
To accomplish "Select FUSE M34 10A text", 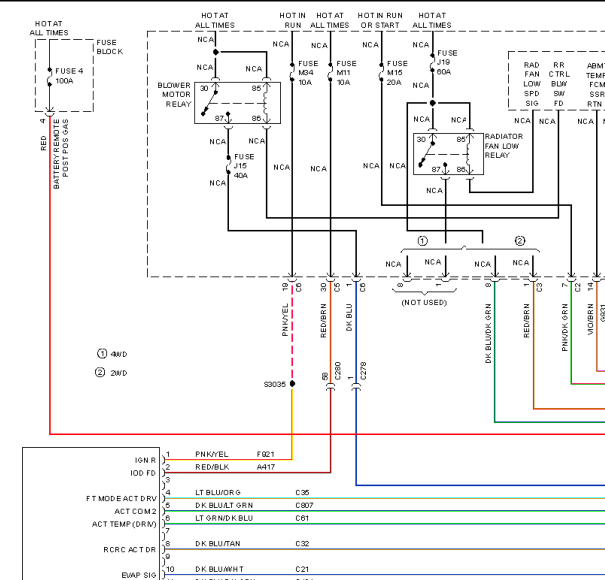I will [x=308, y=73].
